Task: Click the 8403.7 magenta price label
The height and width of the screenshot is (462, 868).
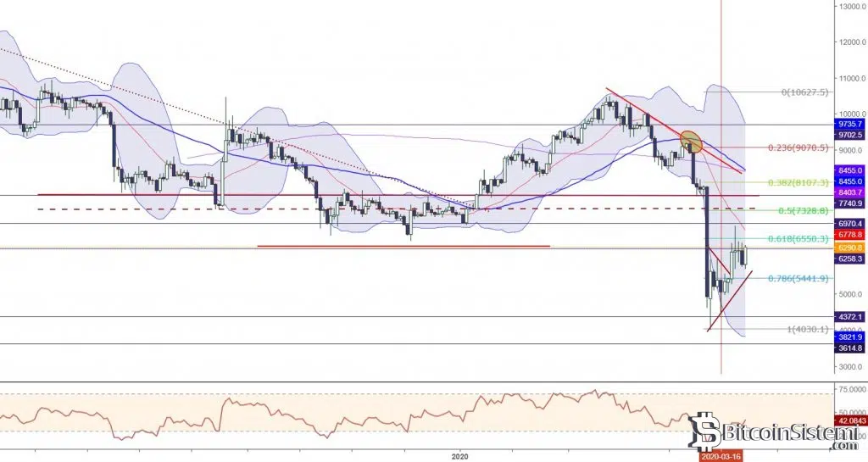Action: point(849,193)
